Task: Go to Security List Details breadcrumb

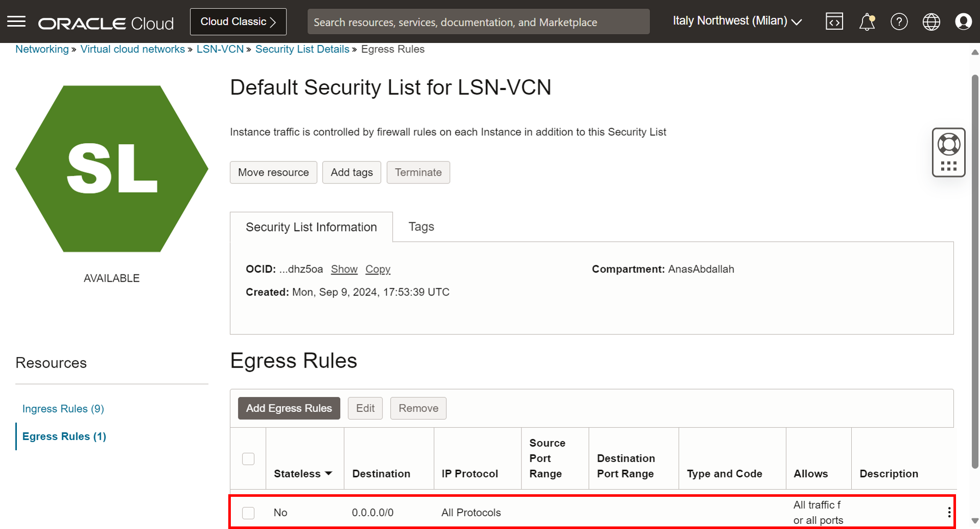Action: tap(302, 49)
